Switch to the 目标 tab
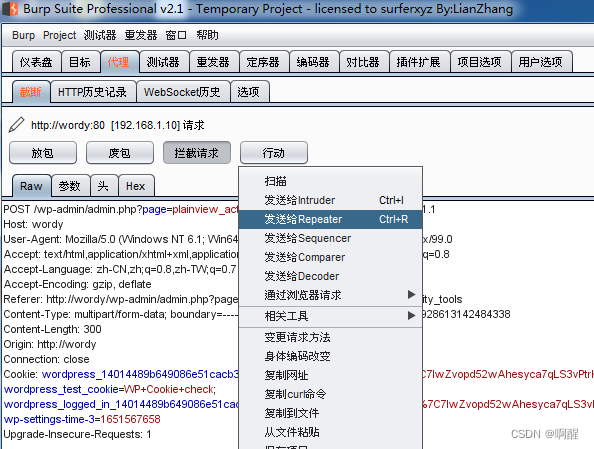The height and width of the screenshot is (449, 594). click(x=80, y=62)
